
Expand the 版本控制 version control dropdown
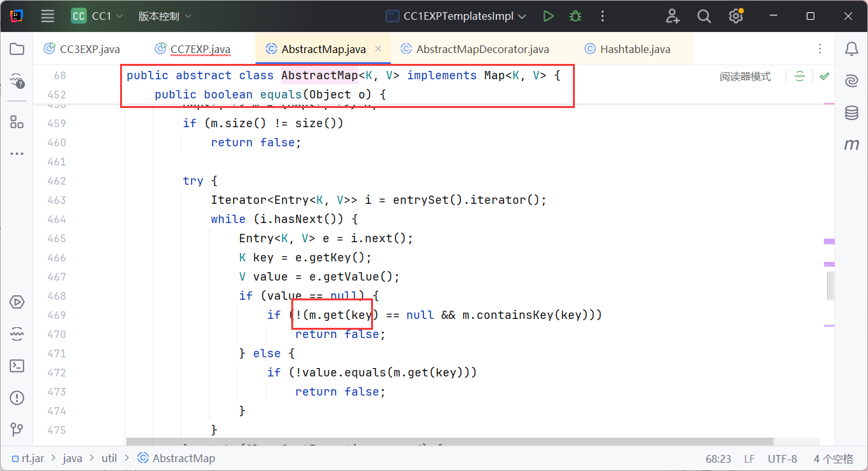165,17
